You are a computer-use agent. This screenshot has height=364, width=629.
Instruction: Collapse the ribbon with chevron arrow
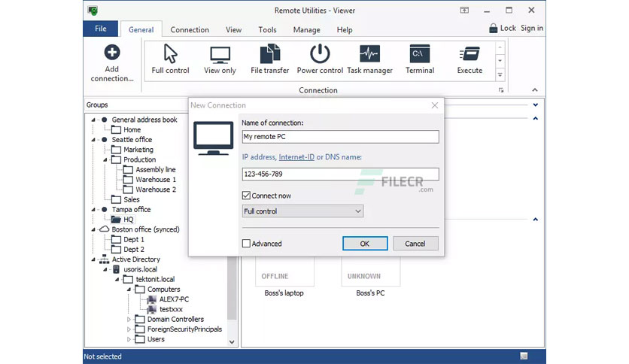tap(535, 90)
